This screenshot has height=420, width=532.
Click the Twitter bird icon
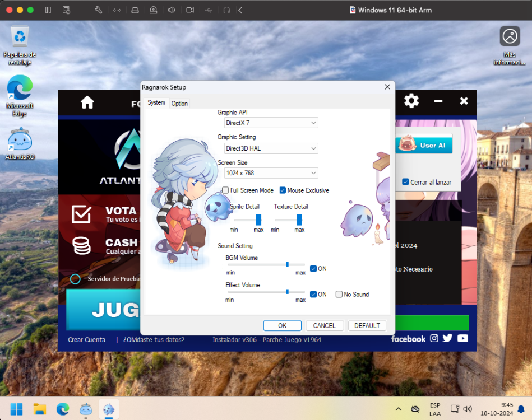coord(447,338)
